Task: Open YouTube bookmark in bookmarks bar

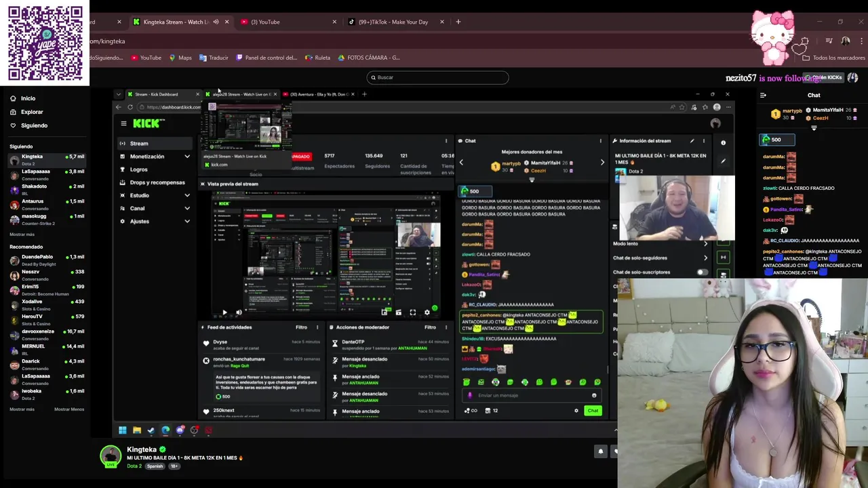Action: coord(146,58)
